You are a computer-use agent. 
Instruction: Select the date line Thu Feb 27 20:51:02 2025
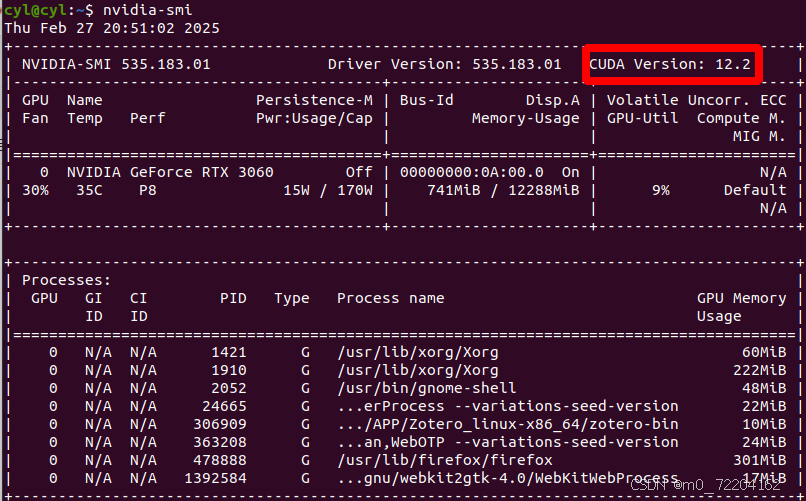click(112, 28)
